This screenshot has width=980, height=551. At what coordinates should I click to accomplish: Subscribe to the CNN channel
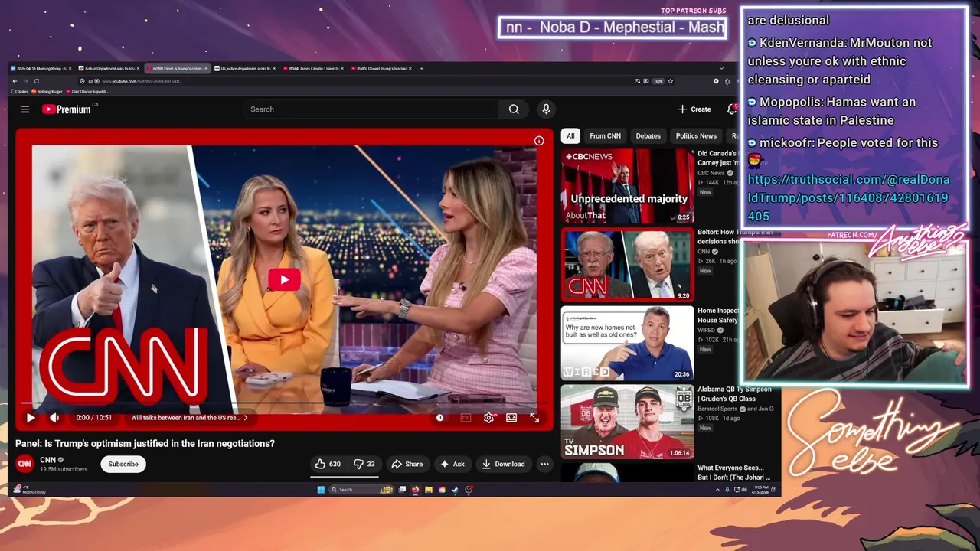pos(123,464)
